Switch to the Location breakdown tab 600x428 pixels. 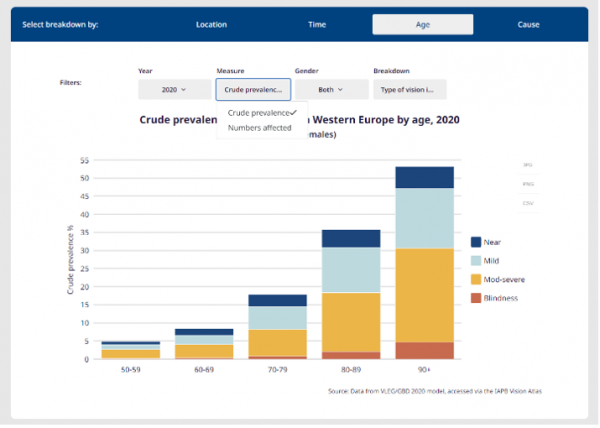coord(211,25)
